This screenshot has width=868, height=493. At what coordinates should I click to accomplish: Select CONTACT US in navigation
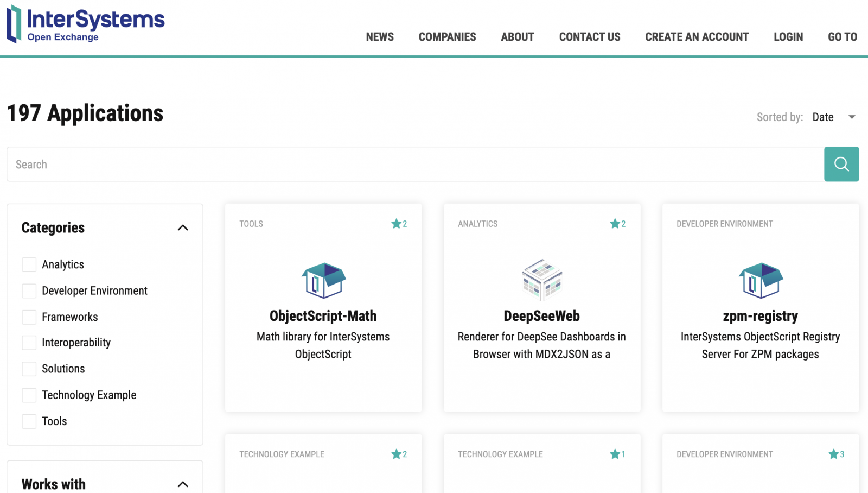[x=590, y=37]
